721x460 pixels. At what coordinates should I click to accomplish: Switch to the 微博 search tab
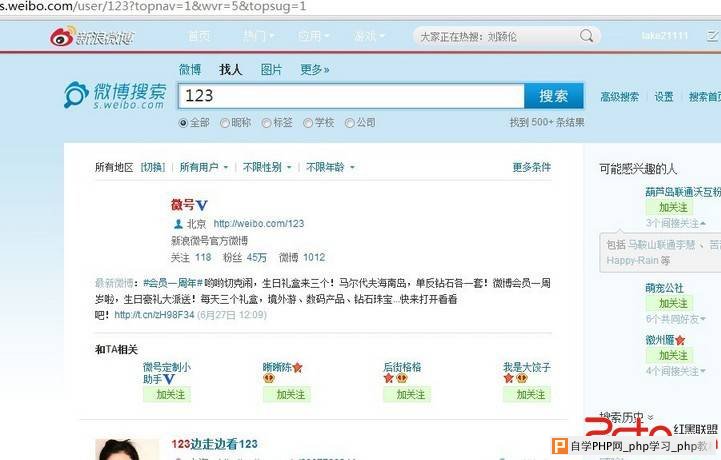pyautogui.click(x=190, y=69)
